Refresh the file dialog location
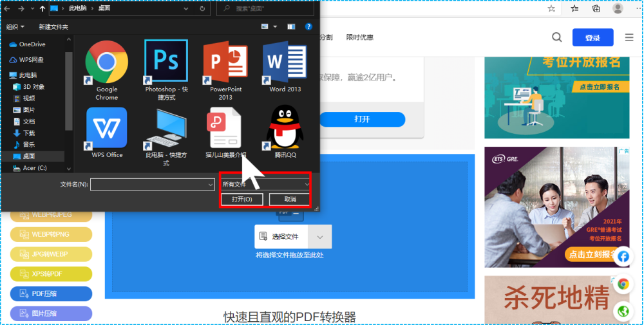644x325 pixels. [202, 8]
